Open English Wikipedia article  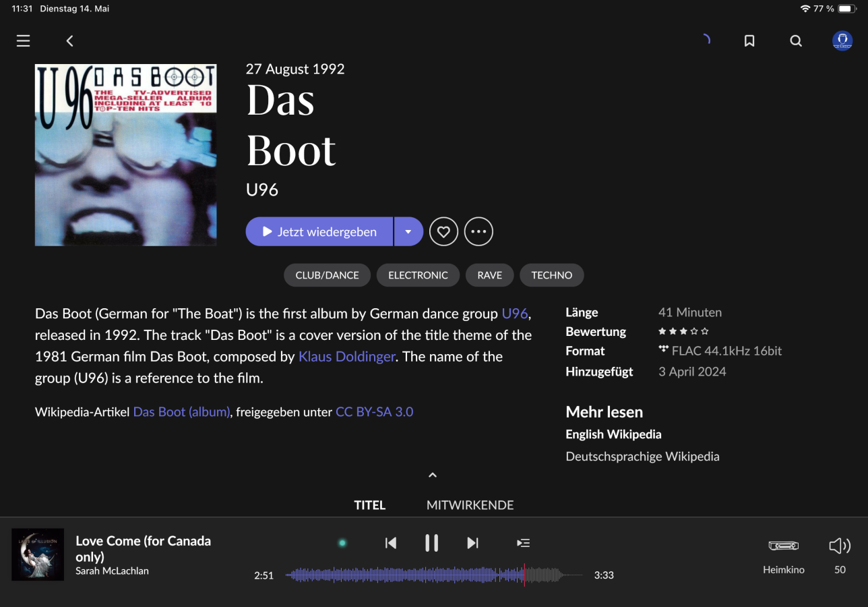click(x=613, y=434)
